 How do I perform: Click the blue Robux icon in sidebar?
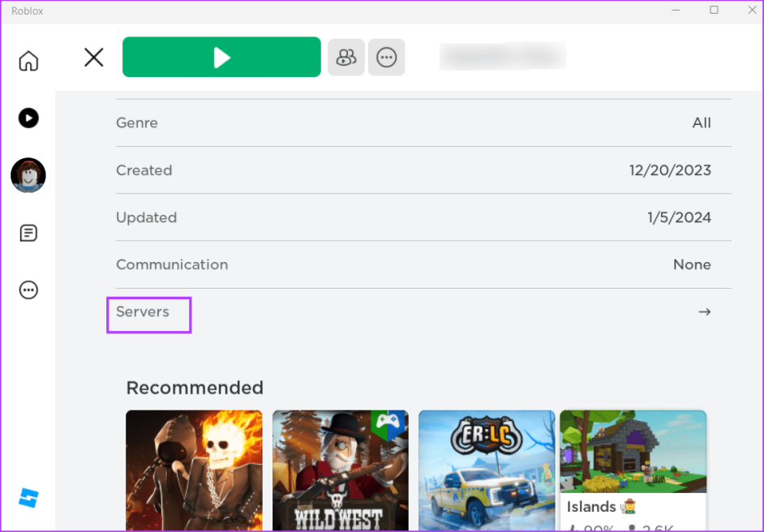28,498
